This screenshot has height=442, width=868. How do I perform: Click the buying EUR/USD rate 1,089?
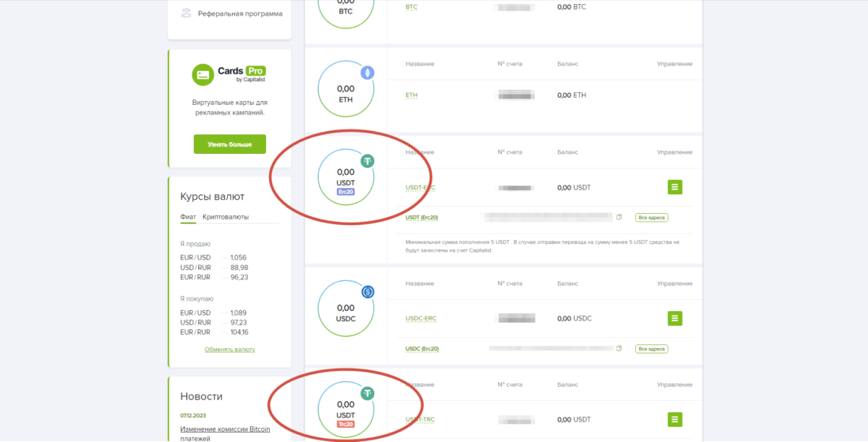238,313
